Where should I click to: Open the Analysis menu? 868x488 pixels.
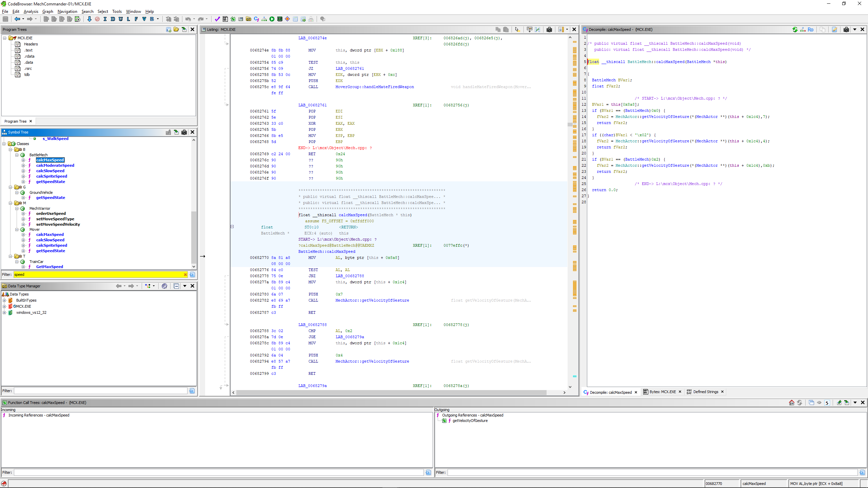[x=31, y=11]
